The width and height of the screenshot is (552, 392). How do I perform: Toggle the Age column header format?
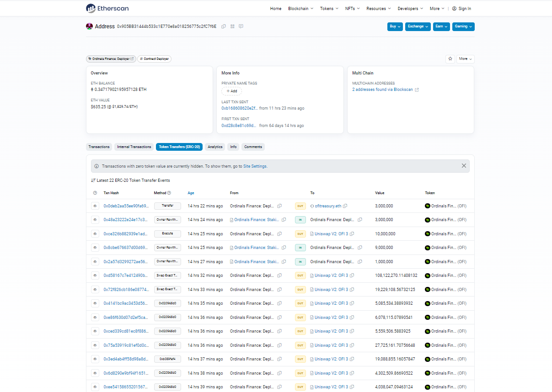(190, 193)
